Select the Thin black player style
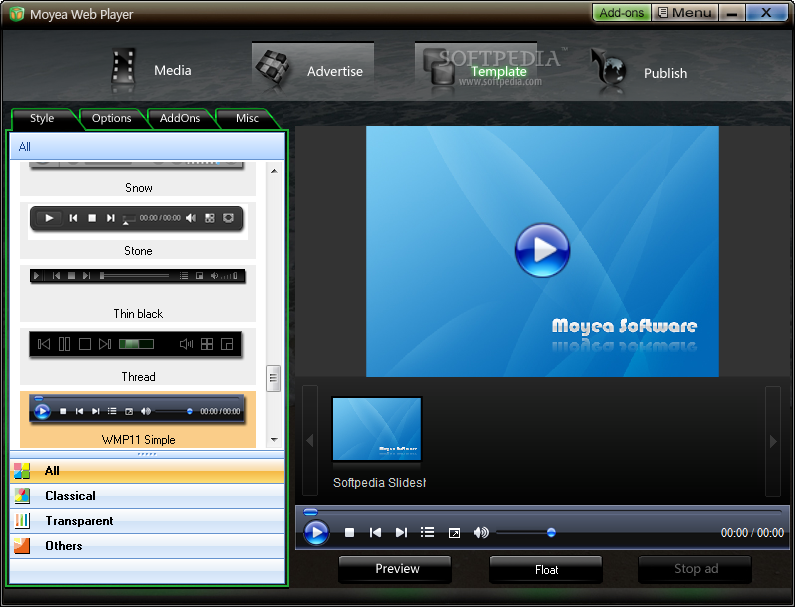Image resolution: width=795 pixels, height=607 pixels. click(x=138, y=294)
